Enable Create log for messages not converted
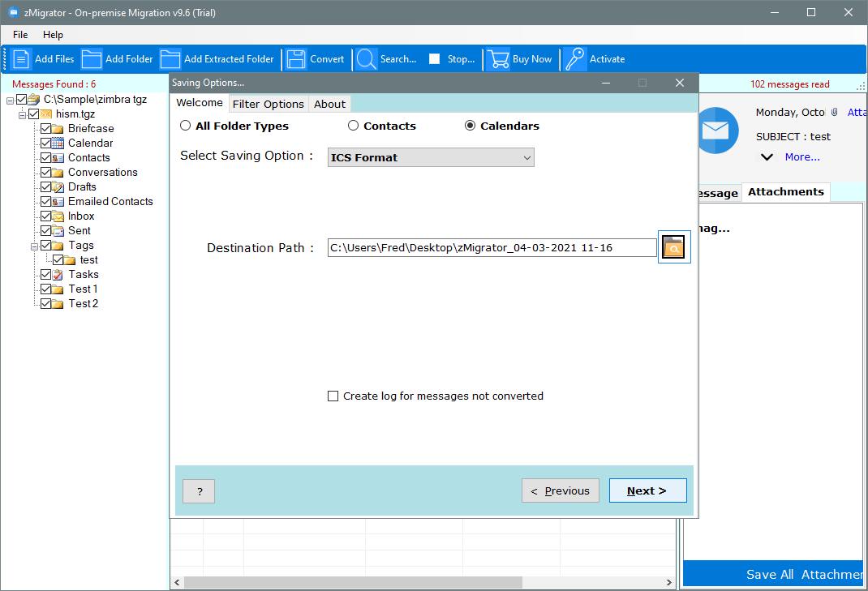Viewport: 868px width, 591px height. (x=333, y=396)
